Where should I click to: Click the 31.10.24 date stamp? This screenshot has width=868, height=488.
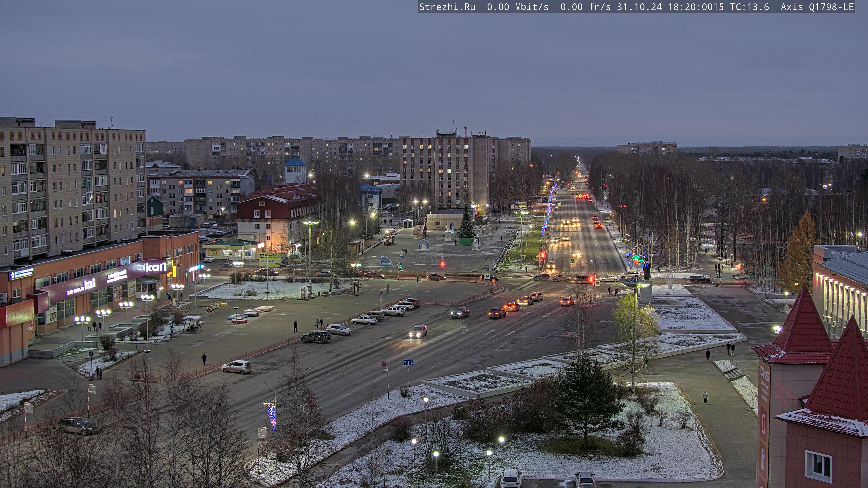tap(639, 7)
